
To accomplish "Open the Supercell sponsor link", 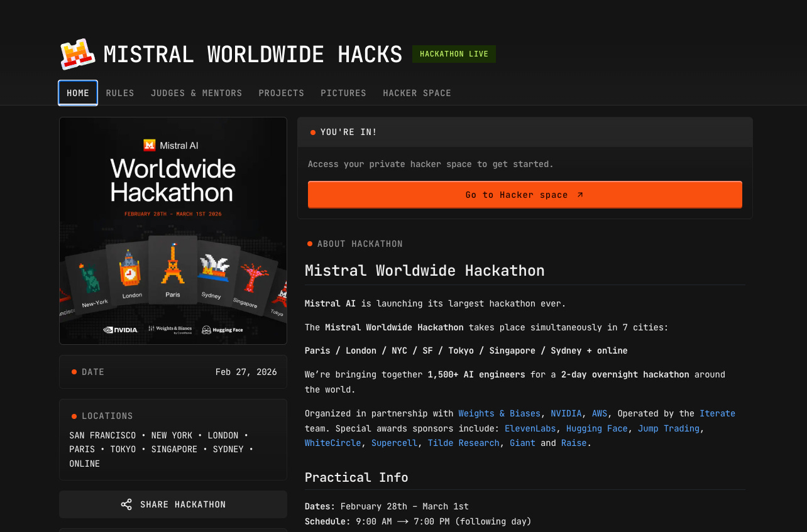I will (x=394, y=443).
